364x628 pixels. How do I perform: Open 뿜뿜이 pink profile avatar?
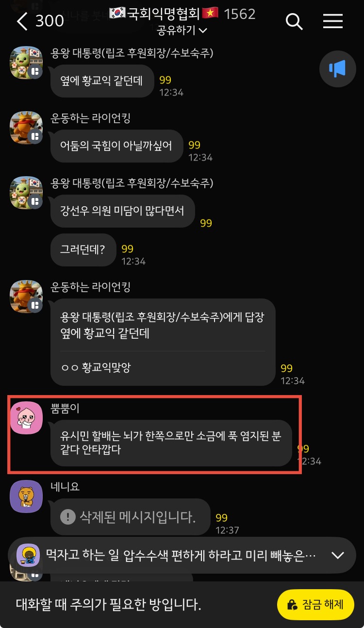coord(26,418)
